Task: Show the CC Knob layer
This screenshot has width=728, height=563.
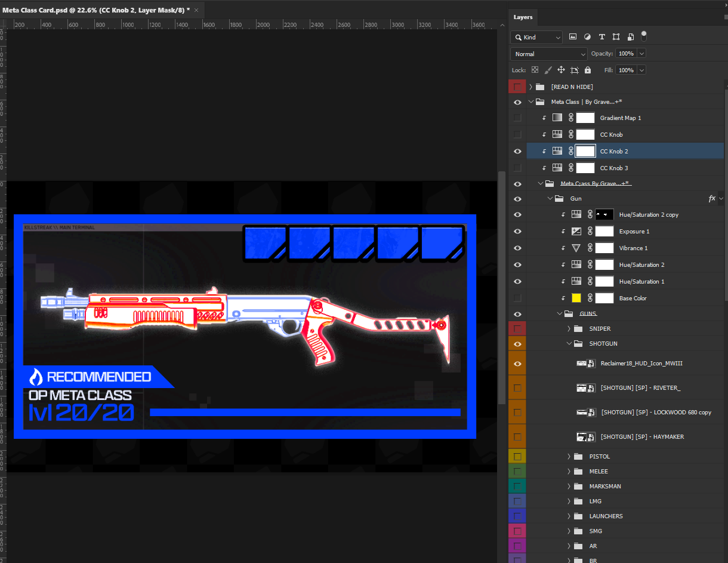Action: [x=517, y=134]
